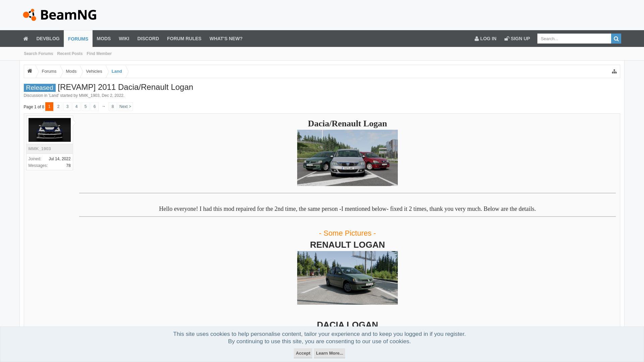
Task: Select the FORUMS tab
Action: (78, 39)
